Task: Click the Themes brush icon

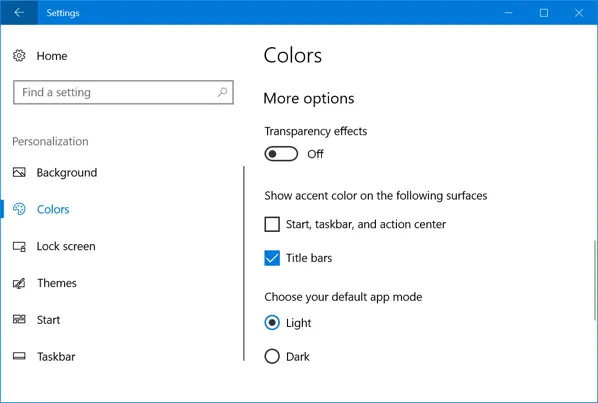Action: pos(19,283)
